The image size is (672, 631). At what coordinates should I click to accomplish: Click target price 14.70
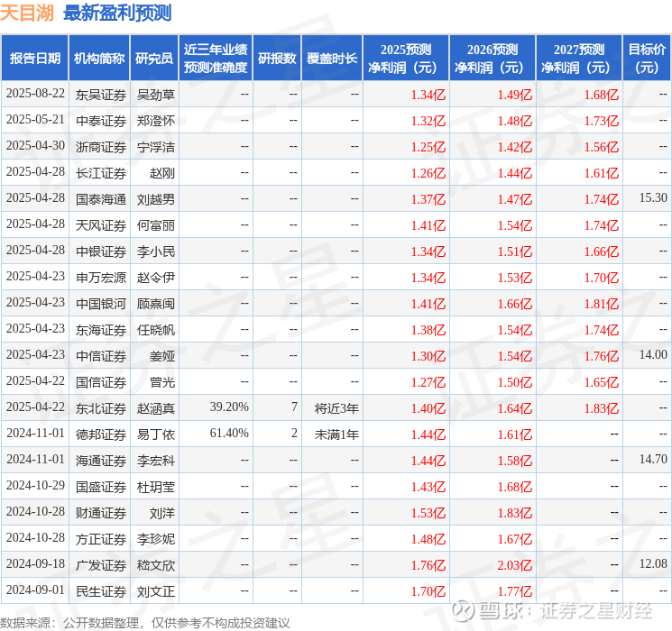(x=653, y=459)
